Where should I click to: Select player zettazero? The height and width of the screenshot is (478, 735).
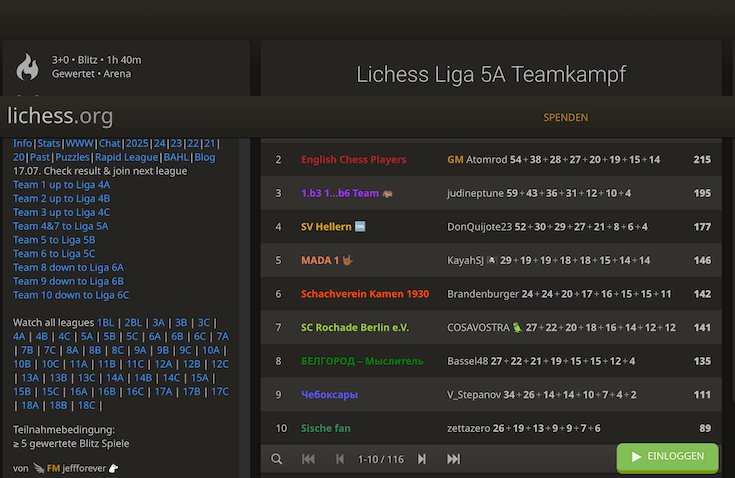tap(469, 428)
